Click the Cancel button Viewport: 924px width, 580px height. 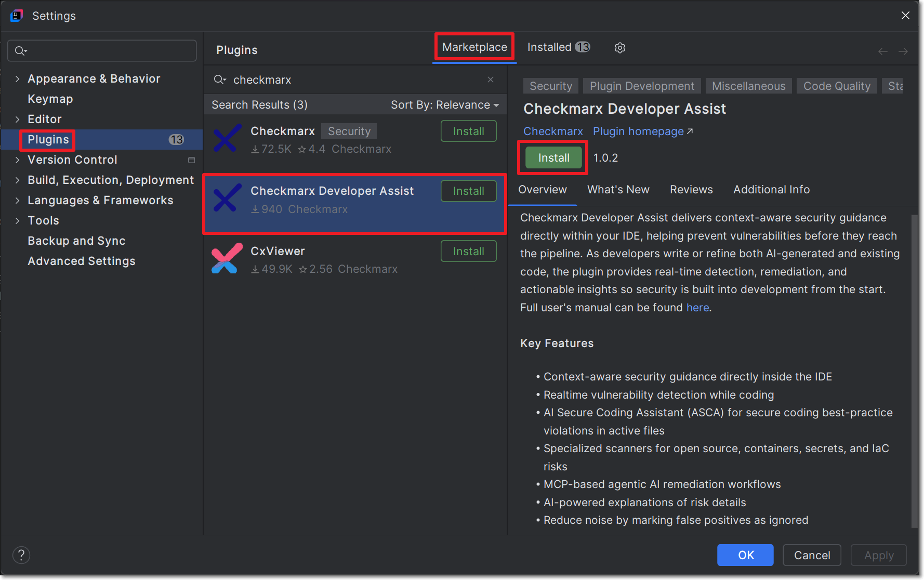coord(812,555)
